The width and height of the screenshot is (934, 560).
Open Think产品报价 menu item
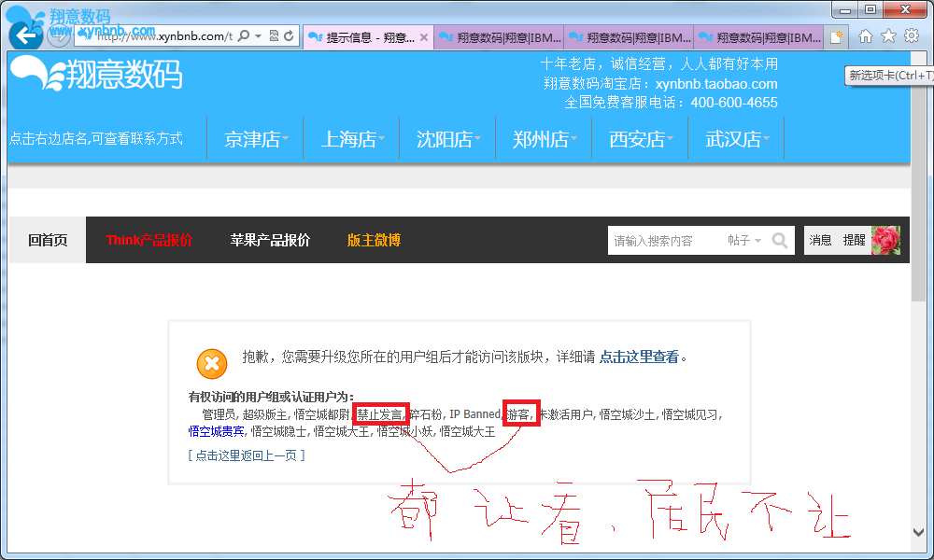149,240
